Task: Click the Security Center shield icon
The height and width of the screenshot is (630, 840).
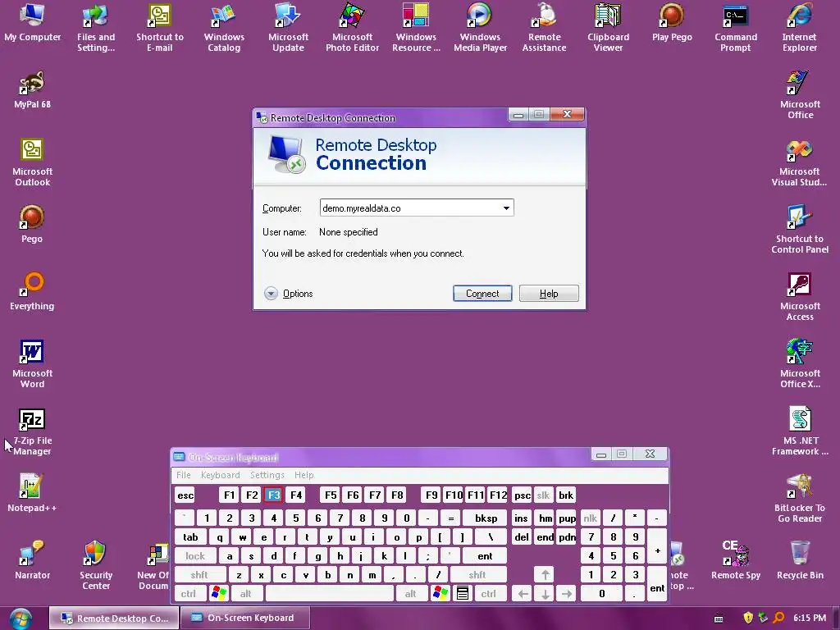Action: [x=96, y=565]
